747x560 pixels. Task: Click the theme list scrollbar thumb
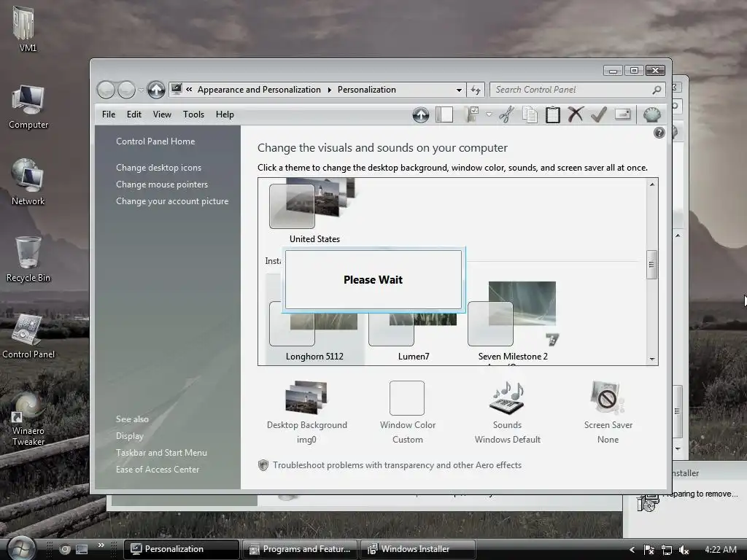[651, 265]
